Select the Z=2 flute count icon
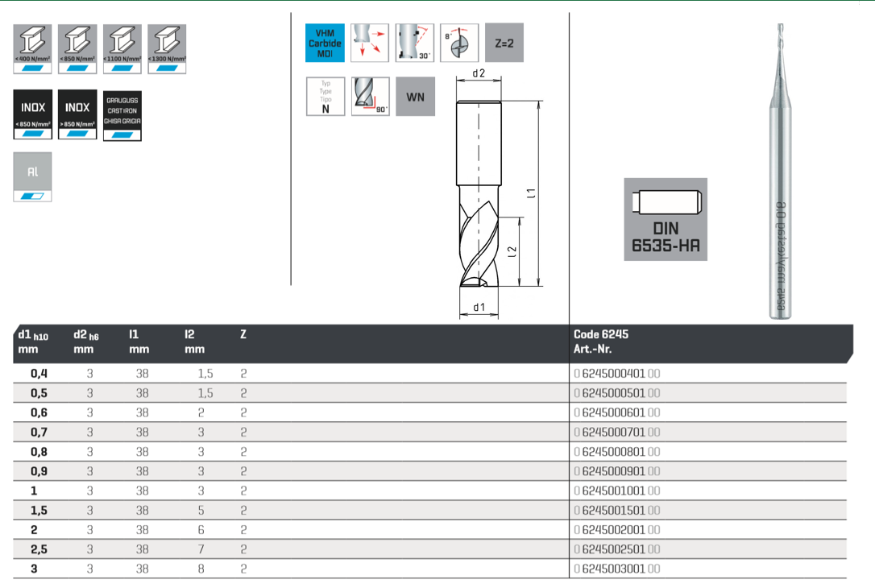Viewport: 875px width, 588px height. coord(504,43)
